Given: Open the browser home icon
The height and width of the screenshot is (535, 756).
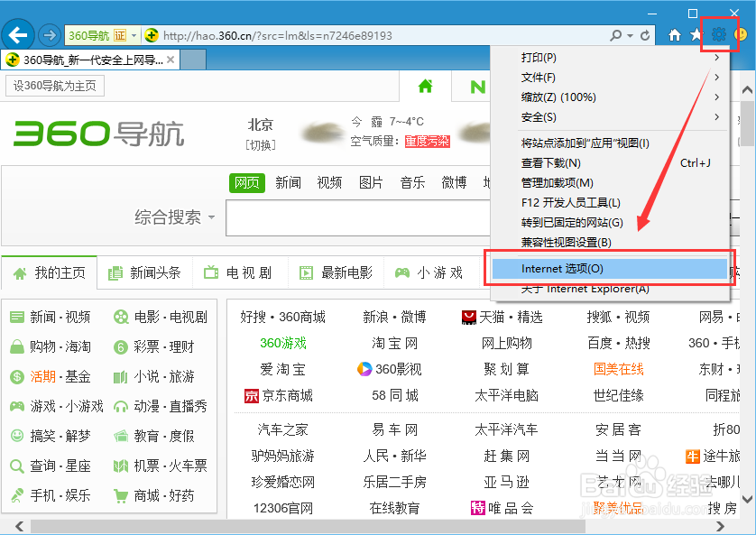Looking at the screenshot, I should (675, 34).
